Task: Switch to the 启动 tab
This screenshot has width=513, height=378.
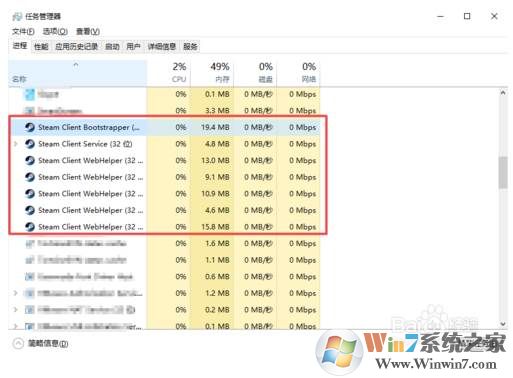Action: point(112,47)
